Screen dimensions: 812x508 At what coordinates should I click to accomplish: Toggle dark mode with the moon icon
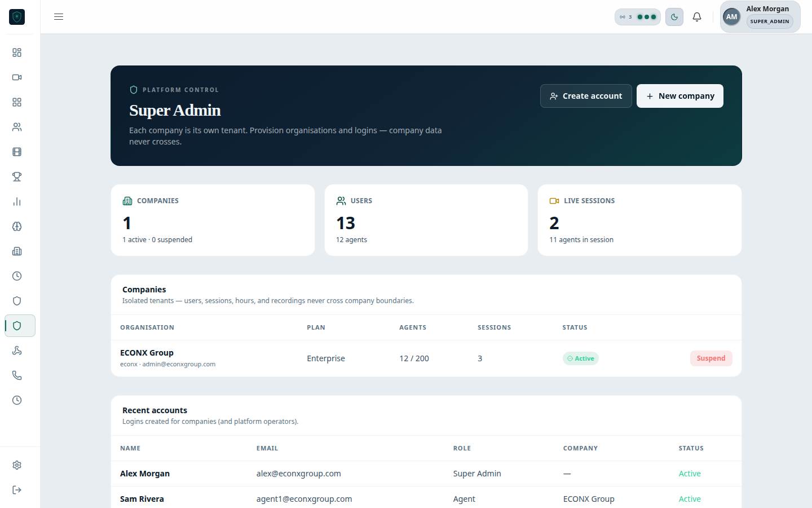click(x=674, y=17)
